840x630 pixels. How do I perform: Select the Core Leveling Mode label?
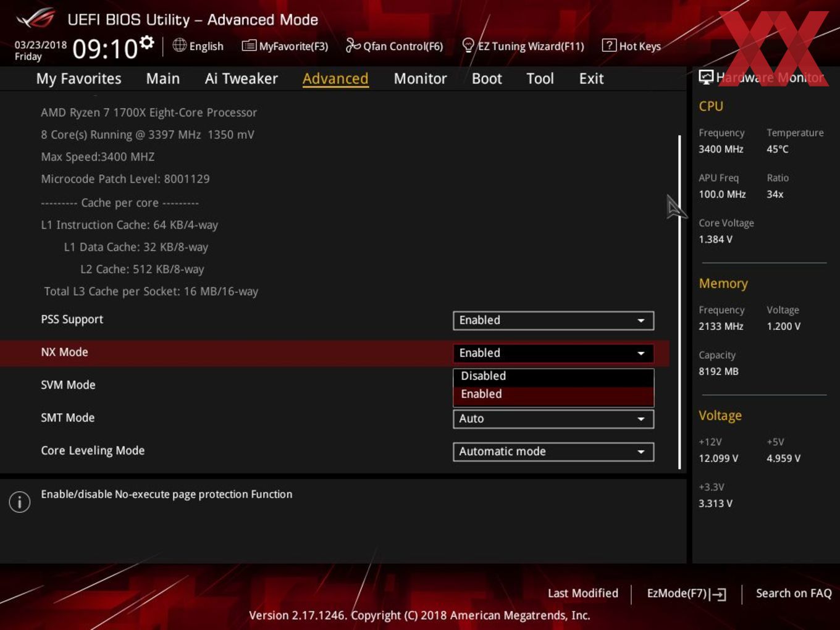click(x=93, y=450)
